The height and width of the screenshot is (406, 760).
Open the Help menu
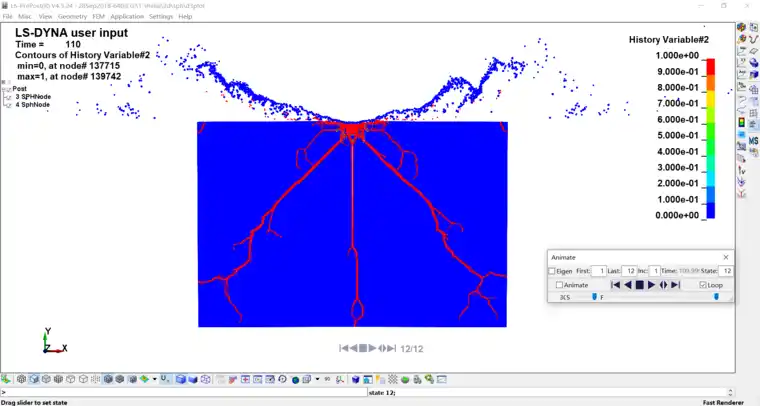[185, 16]
